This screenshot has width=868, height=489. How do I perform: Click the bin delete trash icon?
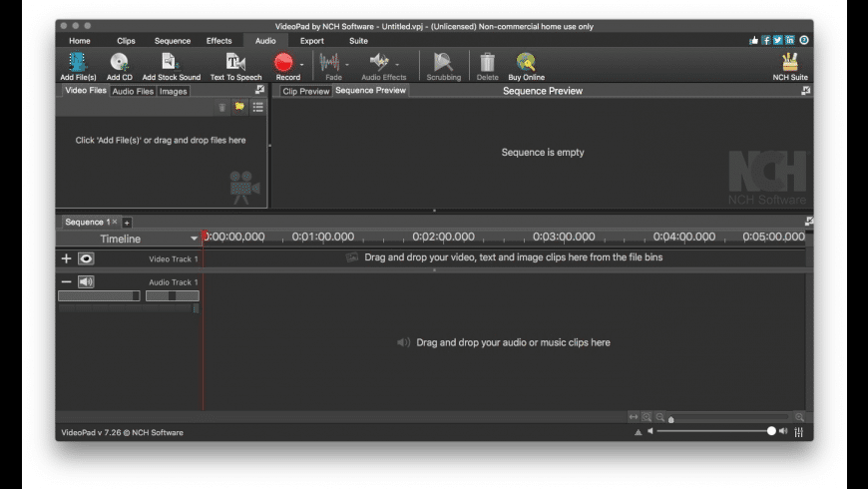coord(221,107)
